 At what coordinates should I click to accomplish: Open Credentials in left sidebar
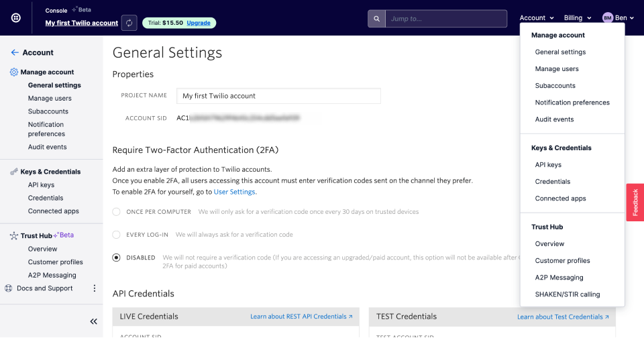click(46, 198)
